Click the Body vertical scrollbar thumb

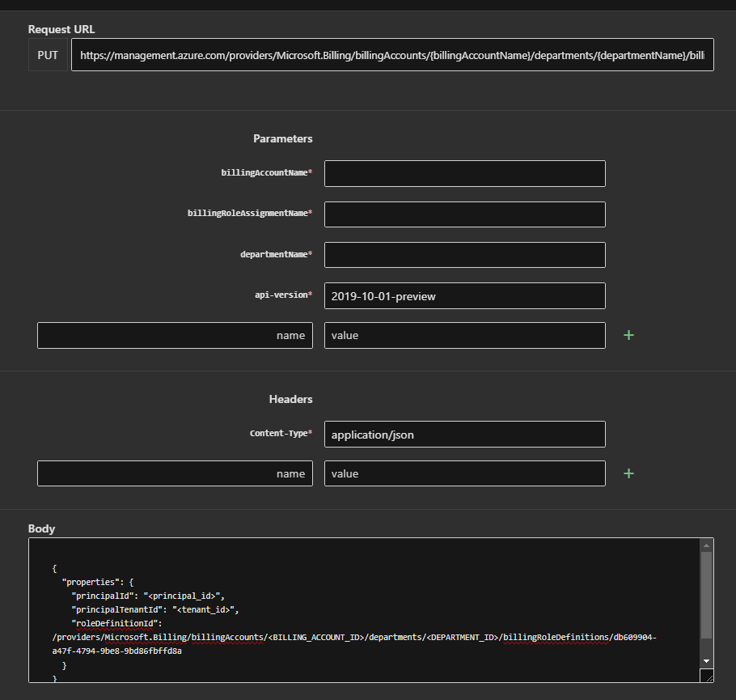[706, 595]
